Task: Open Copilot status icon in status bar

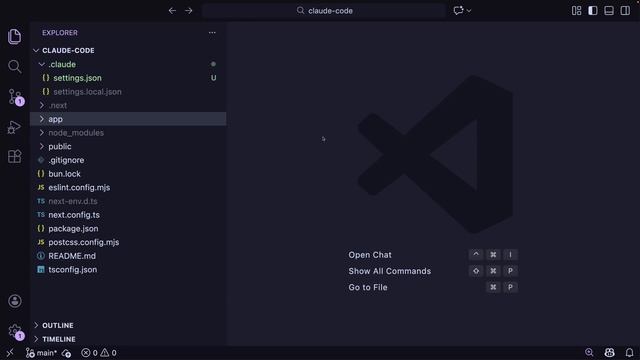Action: click(609, 352)
